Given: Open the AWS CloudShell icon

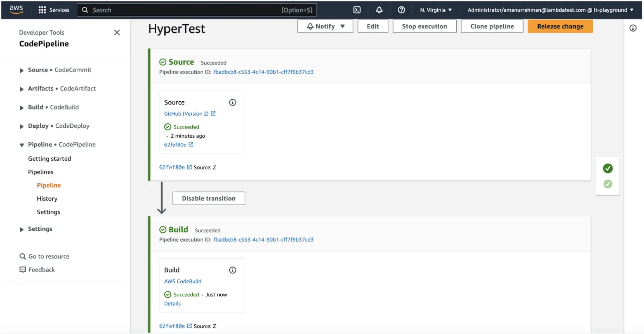Looking at the screenshot, I should coord(357,10).
